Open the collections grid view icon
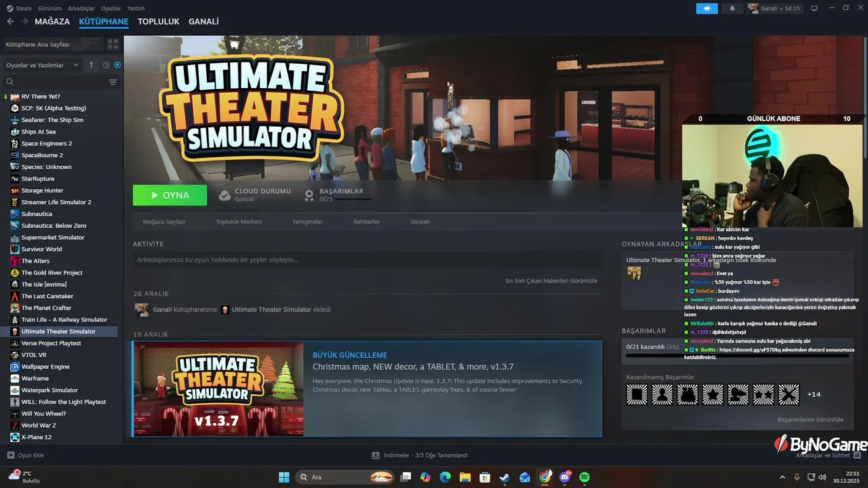Image resolution: width=868 pixels, height=488 pixels. [113, 44]
